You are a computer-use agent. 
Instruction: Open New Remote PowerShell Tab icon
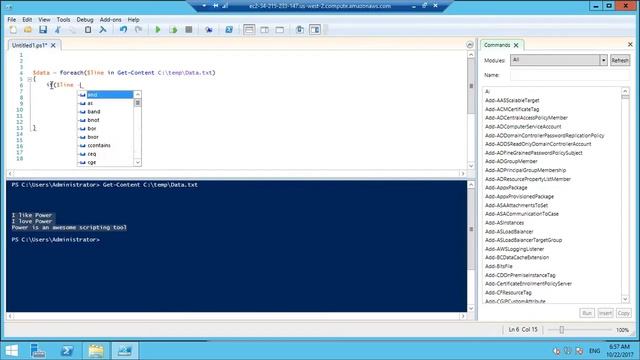(209, 29)
